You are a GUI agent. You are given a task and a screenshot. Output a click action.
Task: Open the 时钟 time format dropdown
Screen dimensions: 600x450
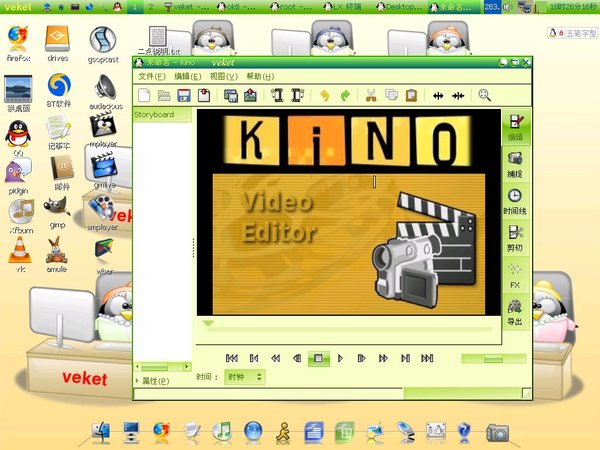pyautogui.click(x=245, y=377)
